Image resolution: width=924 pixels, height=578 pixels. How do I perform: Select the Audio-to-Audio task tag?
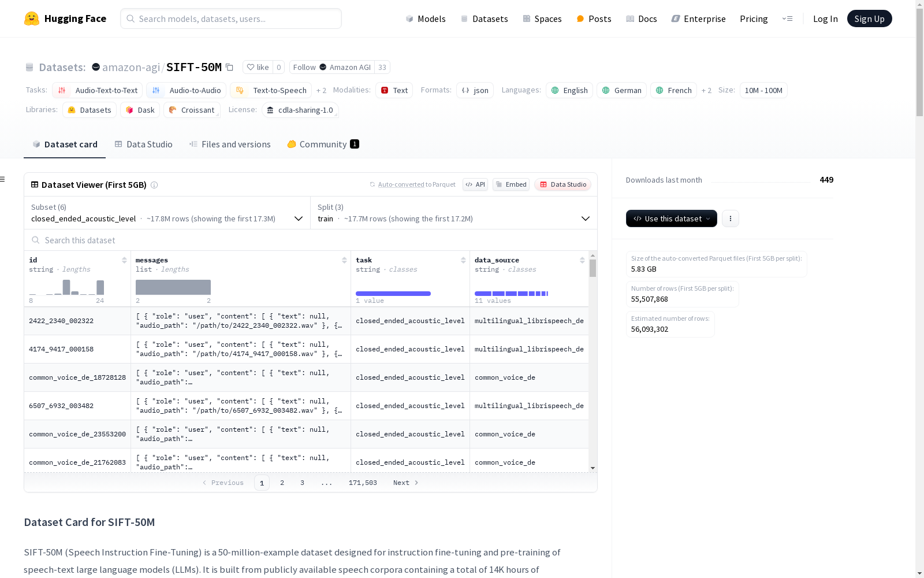186,90
